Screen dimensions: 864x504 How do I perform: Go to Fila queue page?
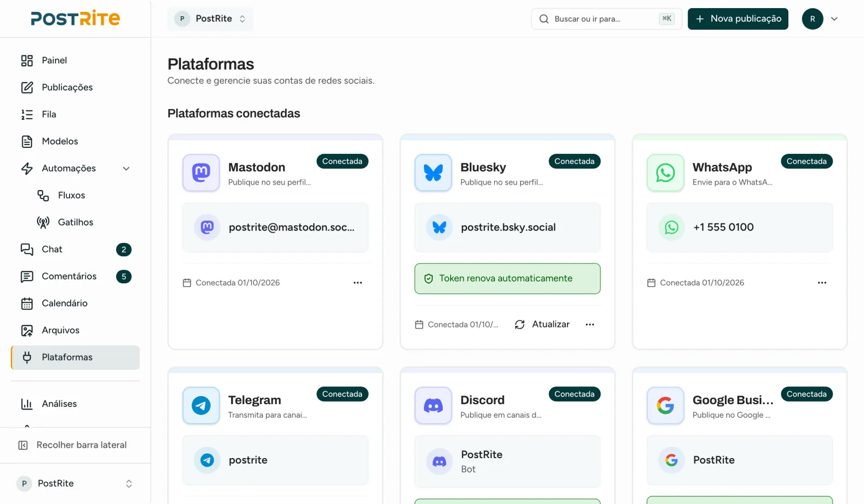[75, 114]
